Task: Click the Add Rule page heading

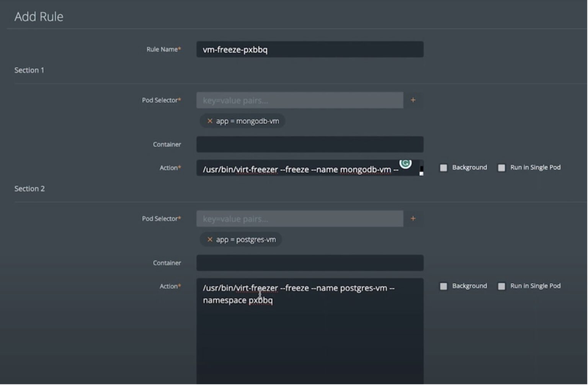Action: (38, 16)
